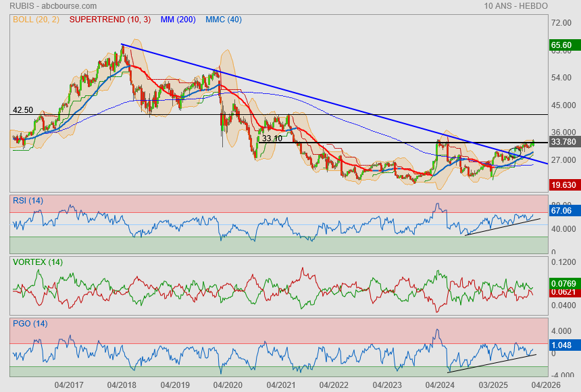This screenshot has width=581, height=392.
Task: Click the blue 67.06 RSI value tag
Action: click(x=562, y=212)
